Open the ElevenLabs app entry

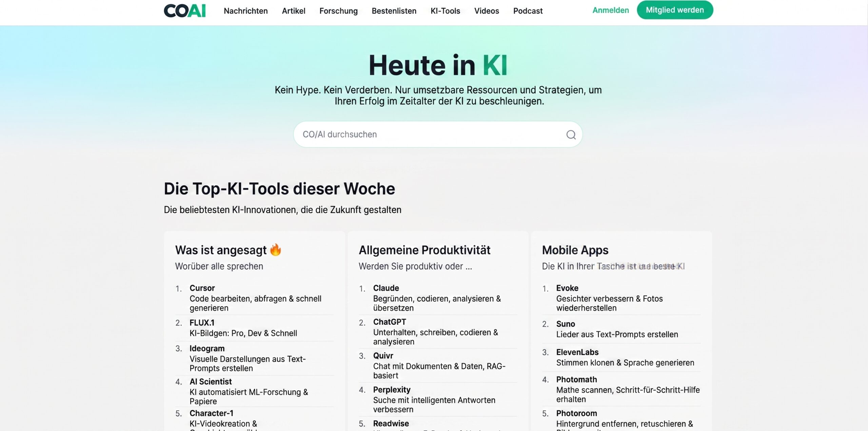(577, 352)
